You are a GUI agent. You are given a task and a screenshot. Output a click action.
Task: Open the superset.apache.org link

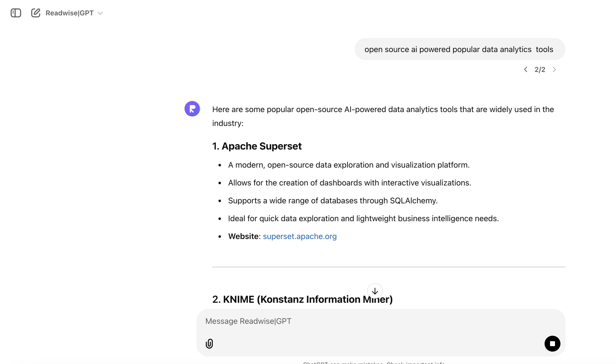(x=299, y=236)
